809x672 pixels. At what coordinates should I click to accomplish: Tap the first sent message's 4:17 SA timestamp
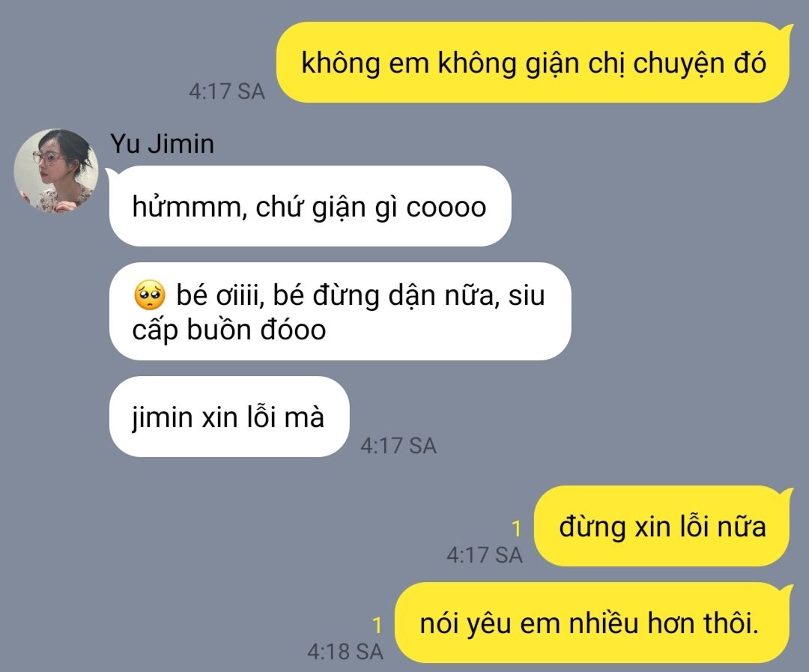point(226,91)
